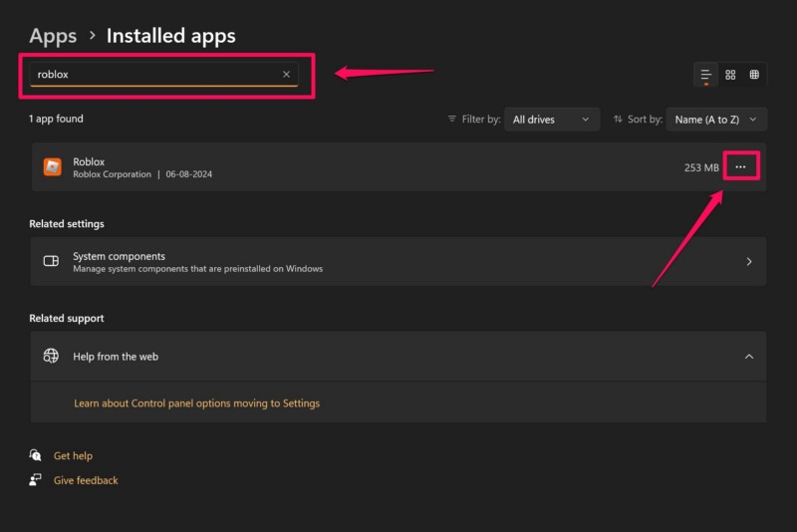Clear the roblox search text with X

(x=286, y=74)
